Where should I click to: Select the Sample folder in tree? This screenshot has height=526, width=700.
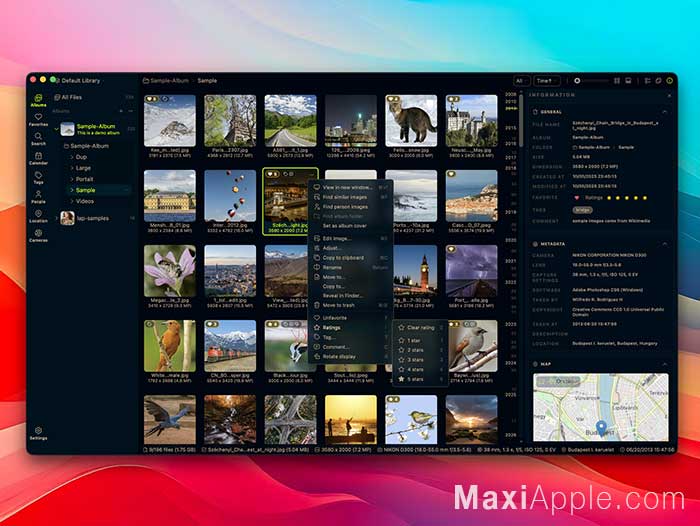click(x=99, y=190)
